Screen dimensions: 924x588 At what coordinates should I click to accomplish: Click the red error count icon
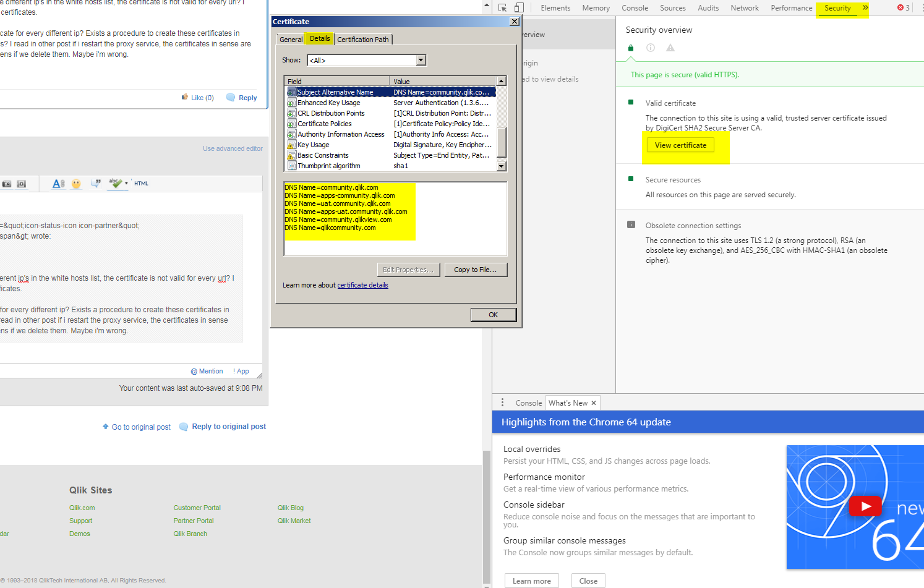(x=900, y=8)
